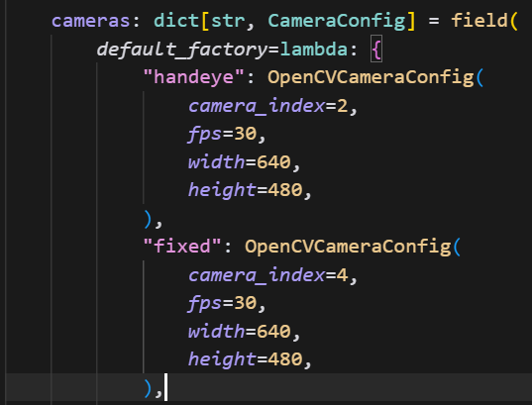Click the dict type keyword
The image size is (532, 405).
point(176,21)
